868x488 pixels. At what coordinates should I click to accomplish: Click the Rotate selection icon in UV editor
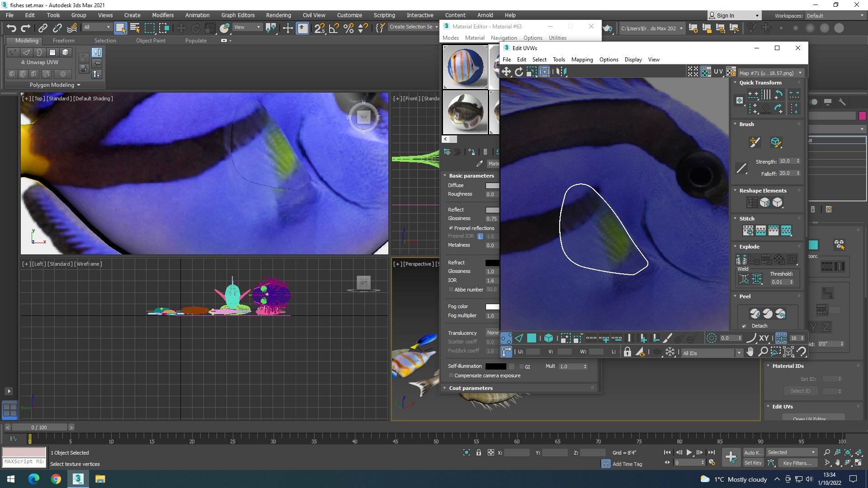click(x=519, y=71)
